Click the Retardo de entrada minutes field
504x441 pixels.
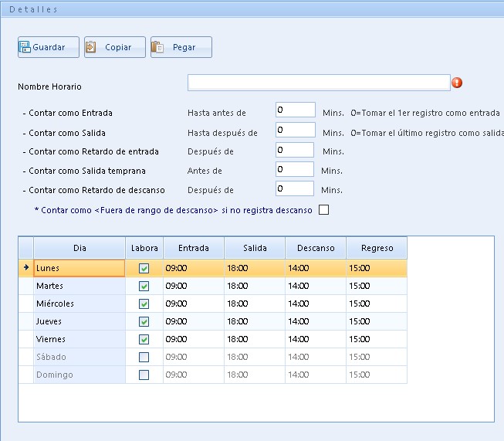pyautogui.click(x=295, y=150)
